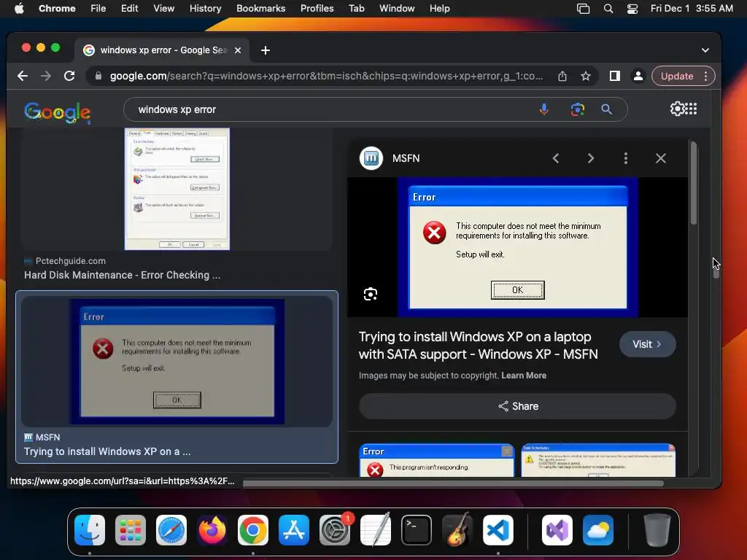Image resolution: width=747 pixels, height=560 pixels.
Task: Click the Update button in Chrome toolbar
Action: click(x=676, y=76)
